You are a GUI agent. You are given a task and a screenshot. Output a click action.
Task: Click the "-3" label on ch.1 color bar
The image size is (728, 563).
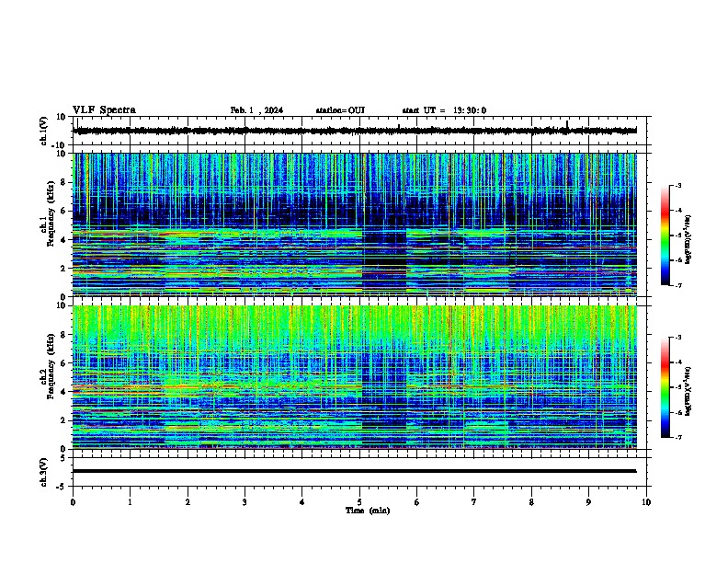[677, 186]
